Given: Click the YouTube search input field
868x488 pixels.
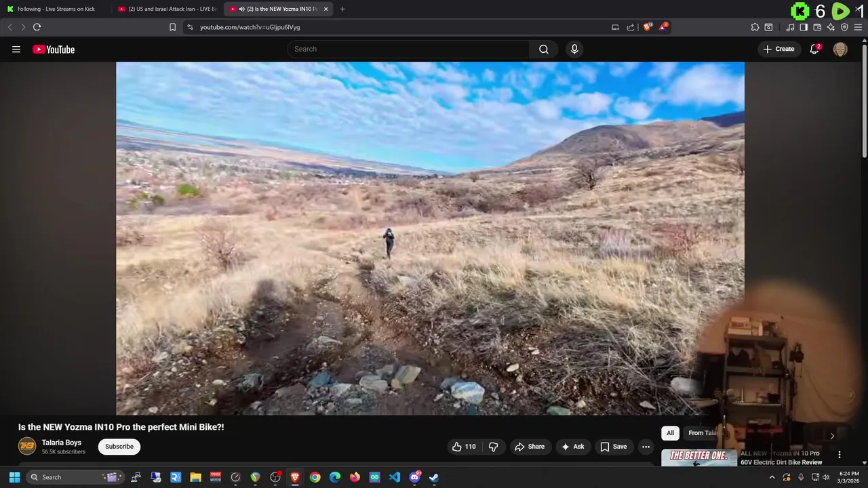Looking at the screenshot, I should (409, 49).
